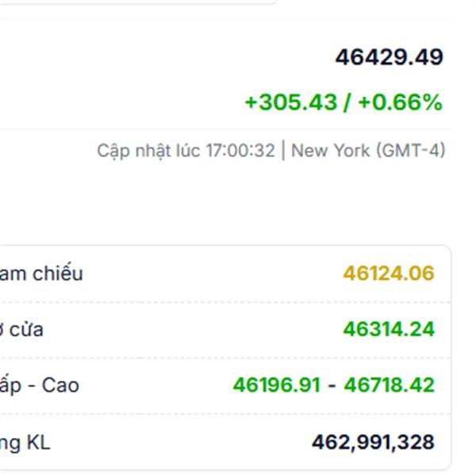Click the opening price 46314.24
Screen dimensions: 476x476
(x=389, y=329)
